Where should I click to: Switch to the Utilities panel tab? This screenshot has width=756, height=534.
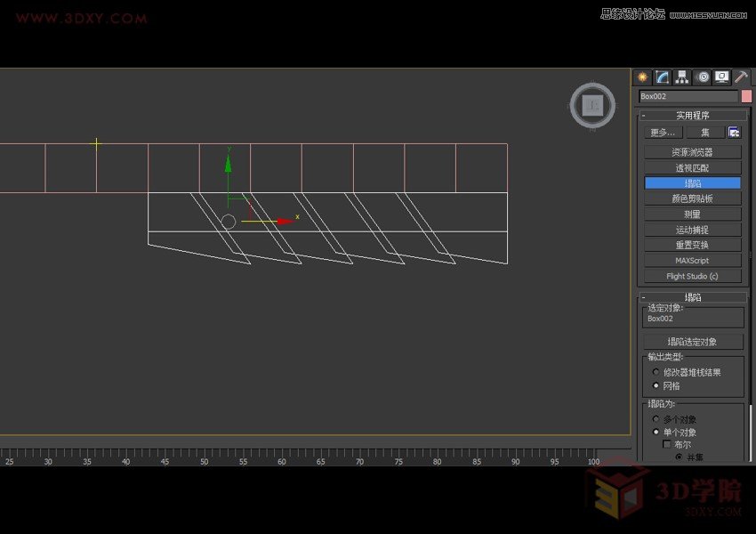(743, 77)
